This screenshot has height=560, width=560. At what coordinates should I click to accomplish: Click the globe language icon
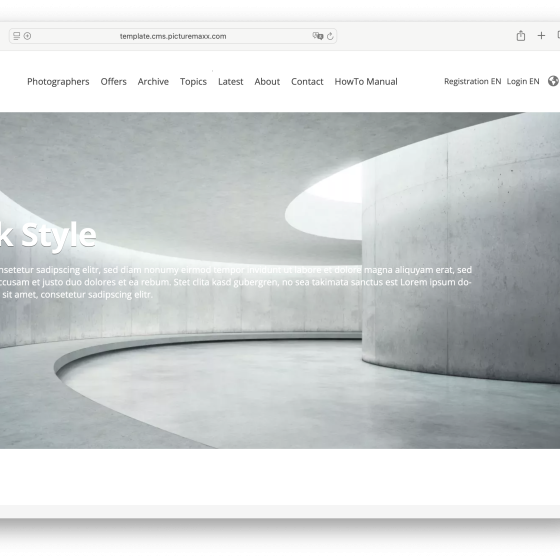(553, 81)
